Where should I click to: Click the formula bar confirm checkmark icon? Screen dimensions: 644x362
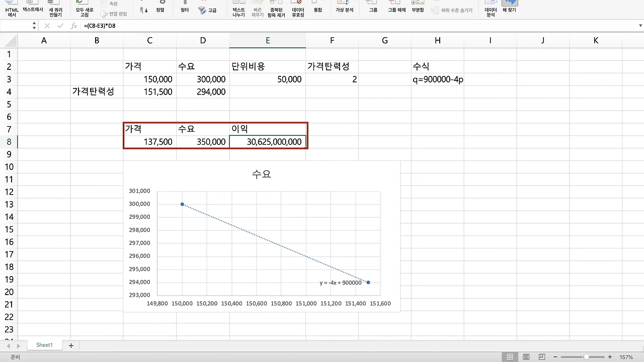point(60,26)
